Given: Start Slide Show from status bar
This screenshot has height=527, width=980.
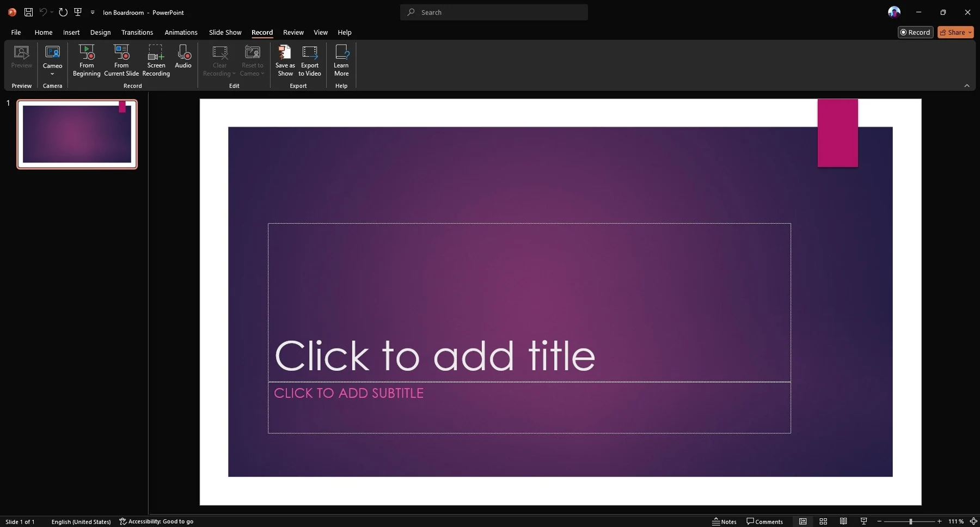Looking at the screenshot, I should point(863,522).
